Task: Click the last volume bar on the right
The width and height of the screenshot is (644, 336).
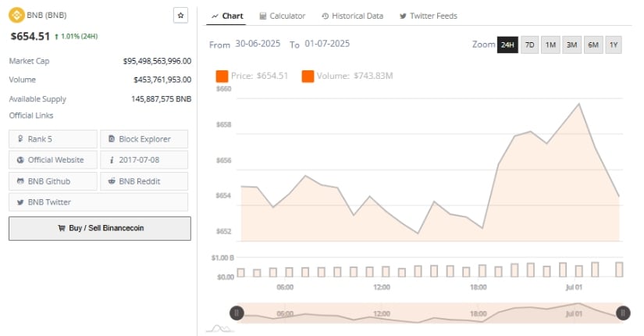Action: [619, 270]
